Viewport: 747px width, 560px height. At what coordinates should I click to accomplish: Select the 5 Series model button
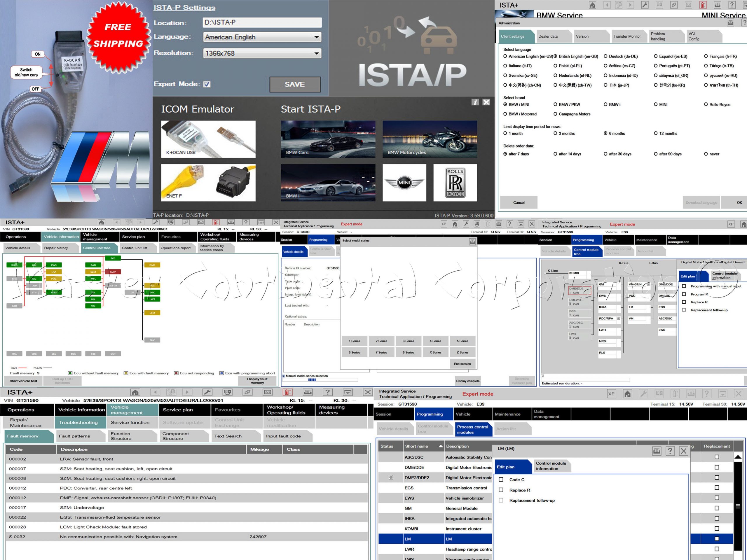463,341
